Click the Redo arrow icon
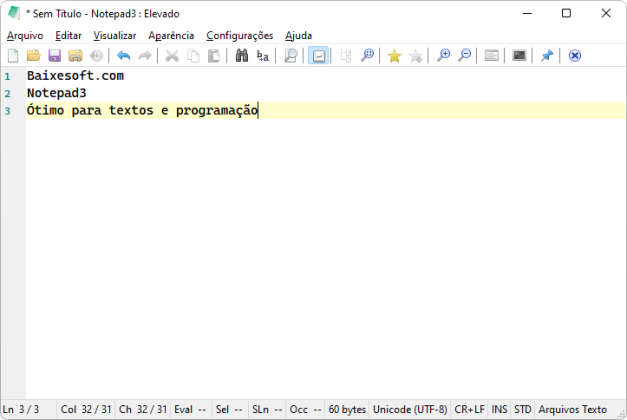Screen dimensions: 627x420 point(145,56)
